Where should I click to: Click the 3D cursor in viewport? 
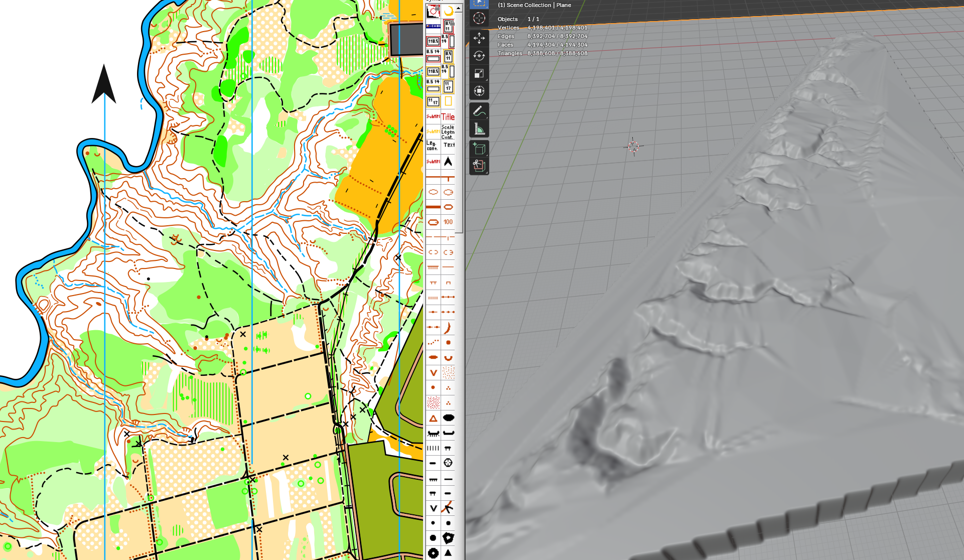click(633, 147)
